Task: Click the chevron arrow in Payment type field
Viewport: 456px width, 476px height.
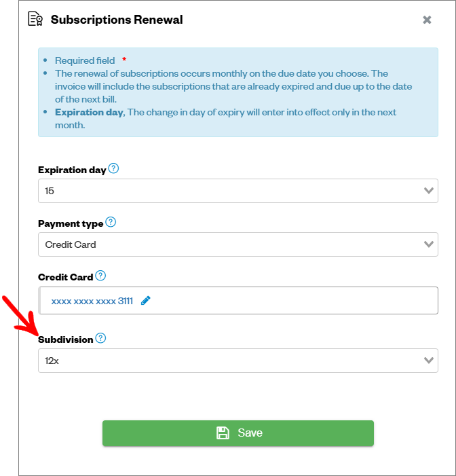Action: click(428, 244)
